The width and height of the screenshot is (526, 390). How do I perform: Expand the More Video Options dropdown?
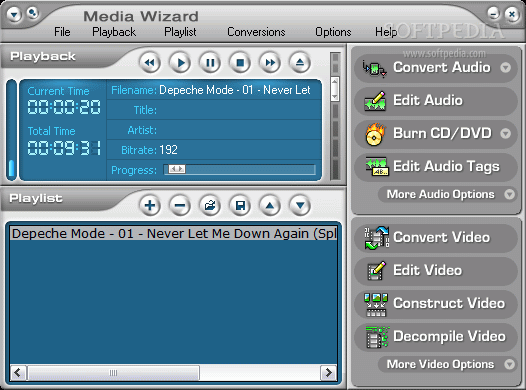tap(510, 364)
